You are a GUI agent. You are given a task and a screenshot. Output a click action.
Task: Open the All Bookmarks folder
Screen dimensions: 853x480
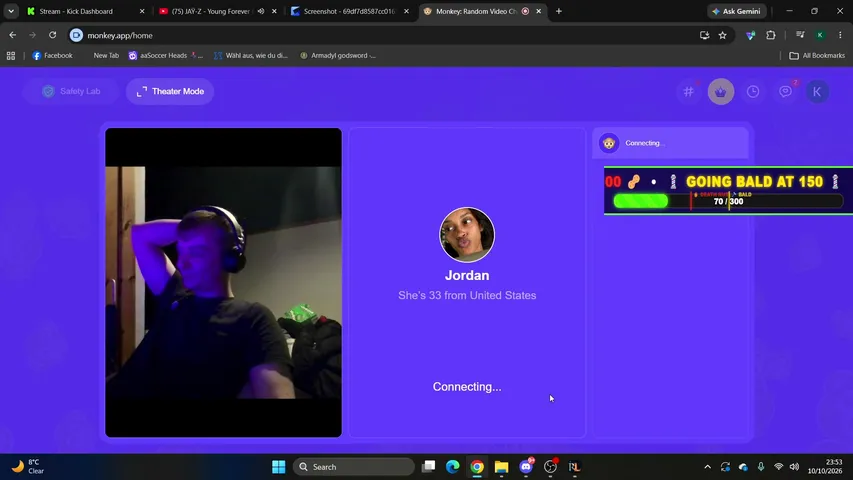(x=817, y=56)
